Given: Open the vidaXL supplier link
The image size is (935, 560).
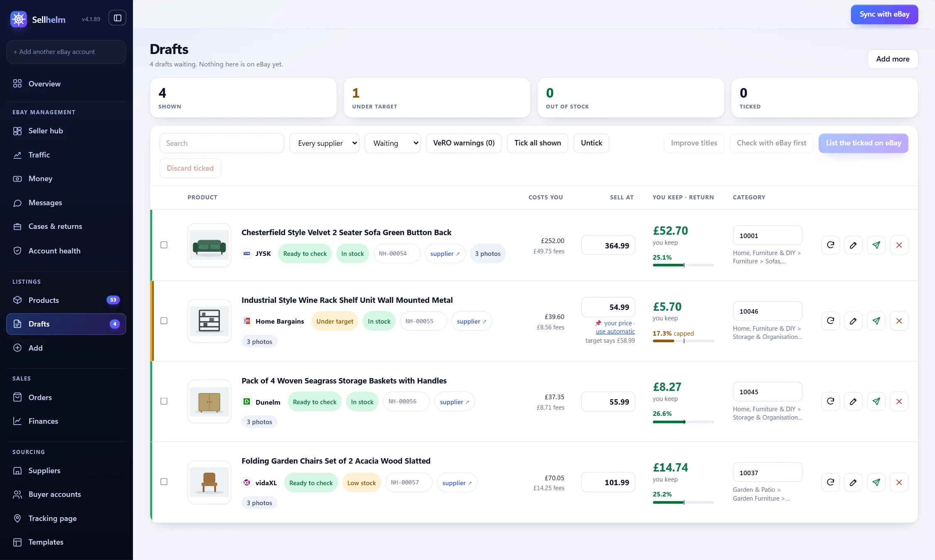Looking at the screenshot, I should [457, 483].
